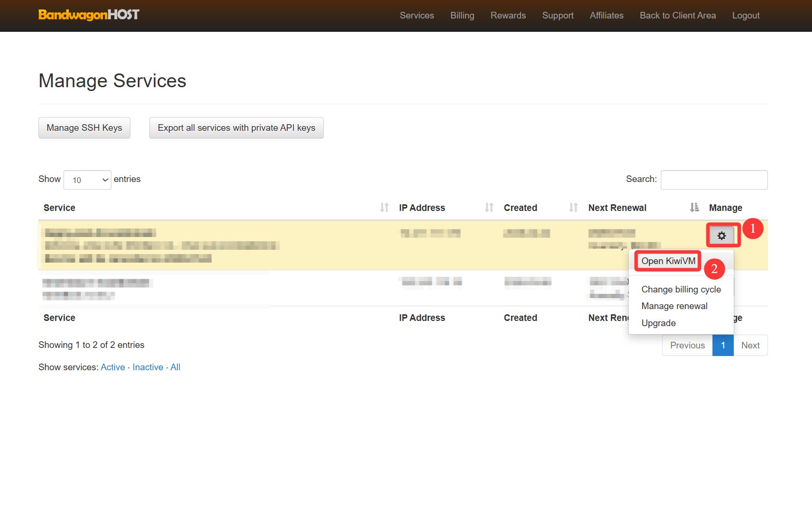Click the Next Renewal column header
The width and height of the screenshot is (812, 511).
[617, 208]
